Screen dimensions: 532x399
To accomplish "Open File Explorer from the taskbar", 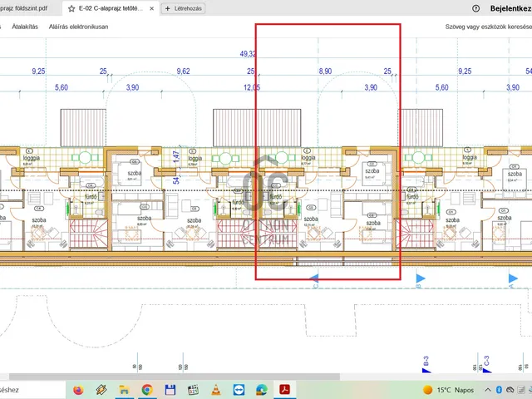I will tap(124, 390).
